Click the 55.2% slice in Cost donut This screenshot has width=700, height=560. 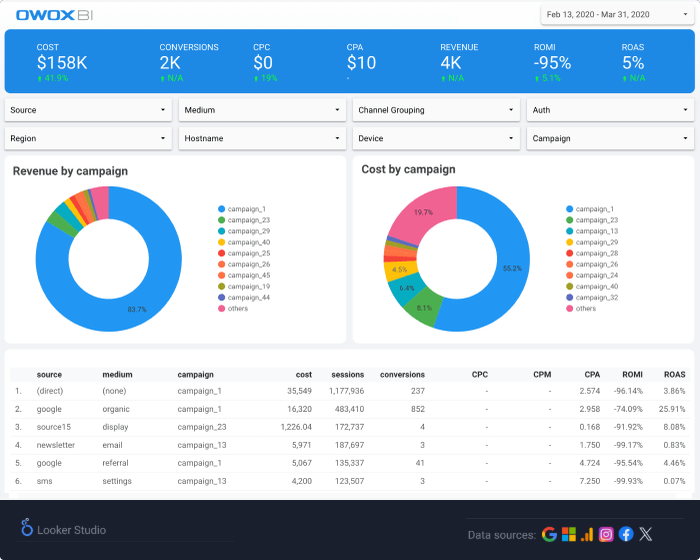(x=512, y=268)
